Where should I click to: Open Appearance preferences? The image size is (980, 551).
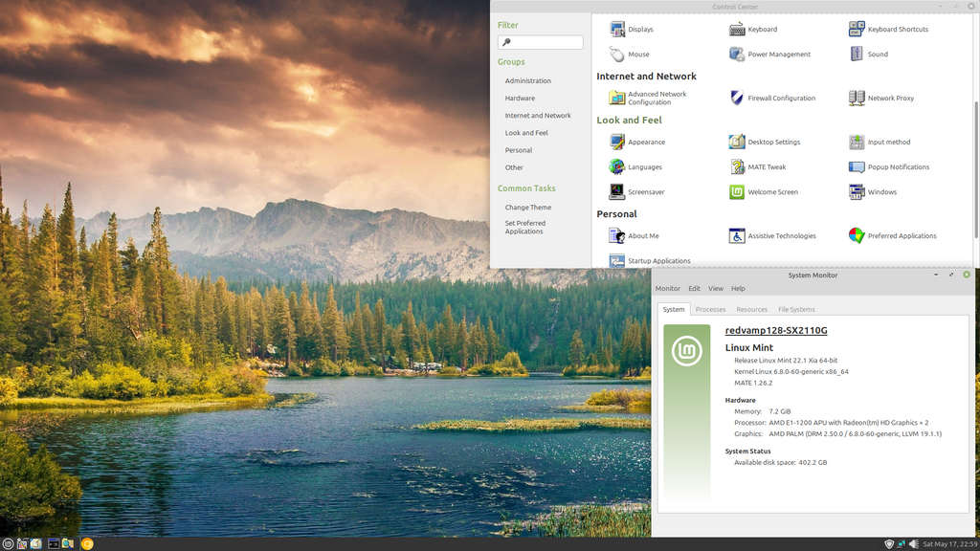tap(636, 142)
